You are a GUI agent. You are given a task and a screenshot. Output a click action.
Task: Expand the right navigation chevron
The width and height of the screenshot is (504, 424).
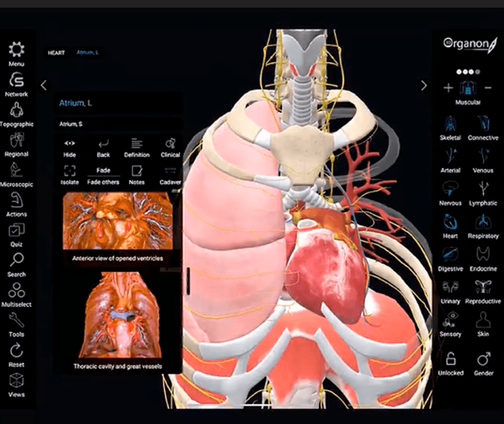(x=424, y=86)
